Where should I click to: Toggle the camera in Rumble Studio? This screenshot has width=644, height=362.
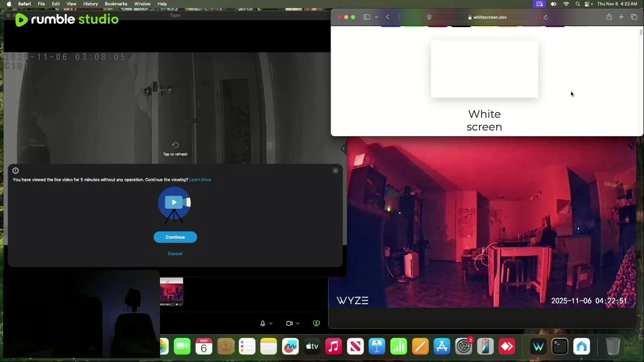click(x=289, y=323)
